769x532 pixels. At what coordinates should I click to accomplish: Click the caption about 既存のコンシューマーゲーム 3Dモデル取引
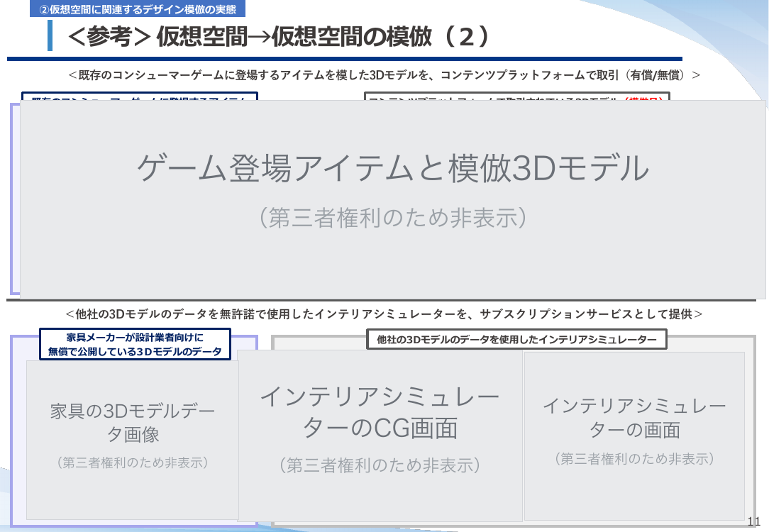tap(384, 75)
